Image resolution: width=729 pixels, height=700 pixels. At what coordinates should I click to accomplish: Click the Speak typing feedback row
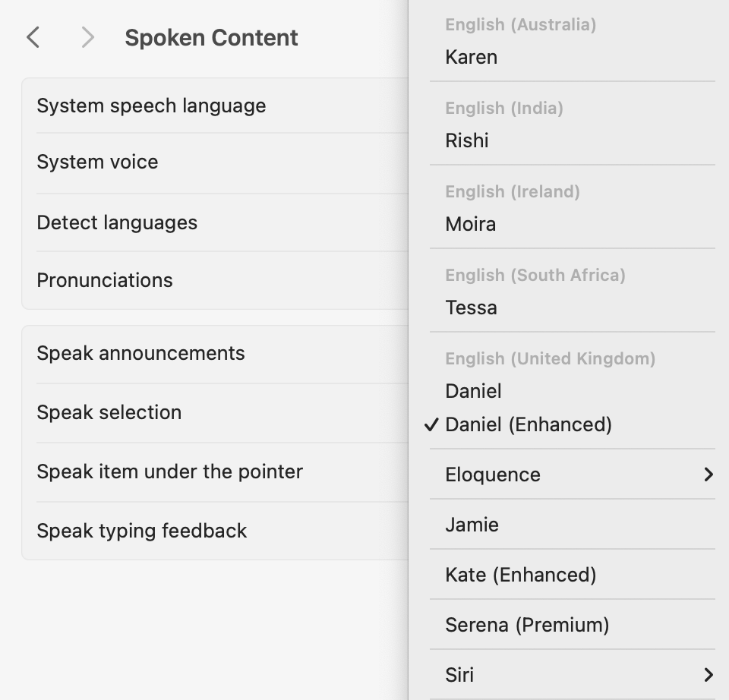142,531
